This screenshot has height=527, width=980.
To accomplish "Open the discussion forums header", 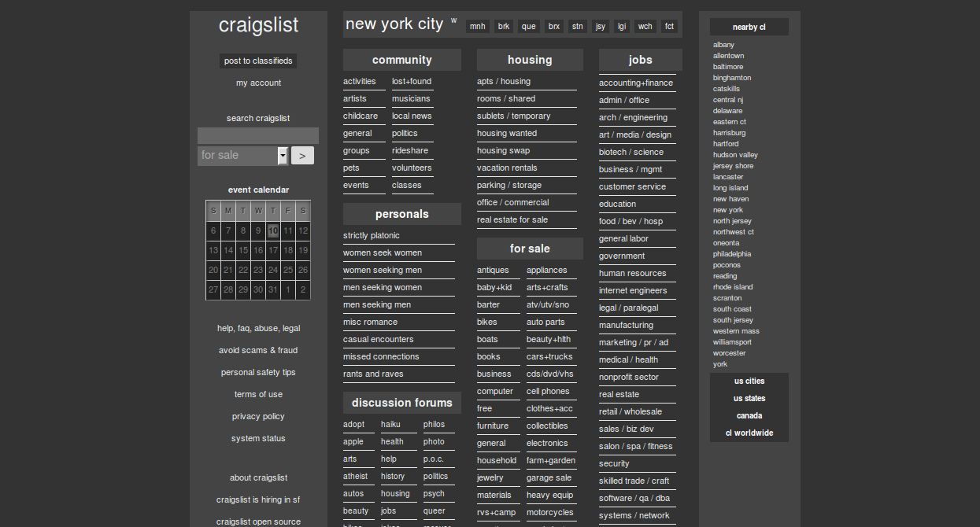I will pyautogui.click(x=402, y=403).
